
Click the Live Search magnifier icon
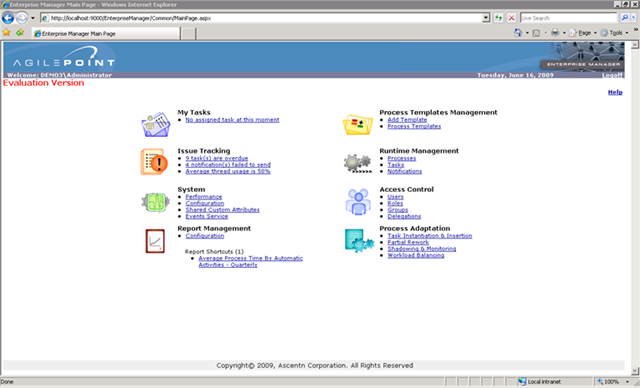624,18
